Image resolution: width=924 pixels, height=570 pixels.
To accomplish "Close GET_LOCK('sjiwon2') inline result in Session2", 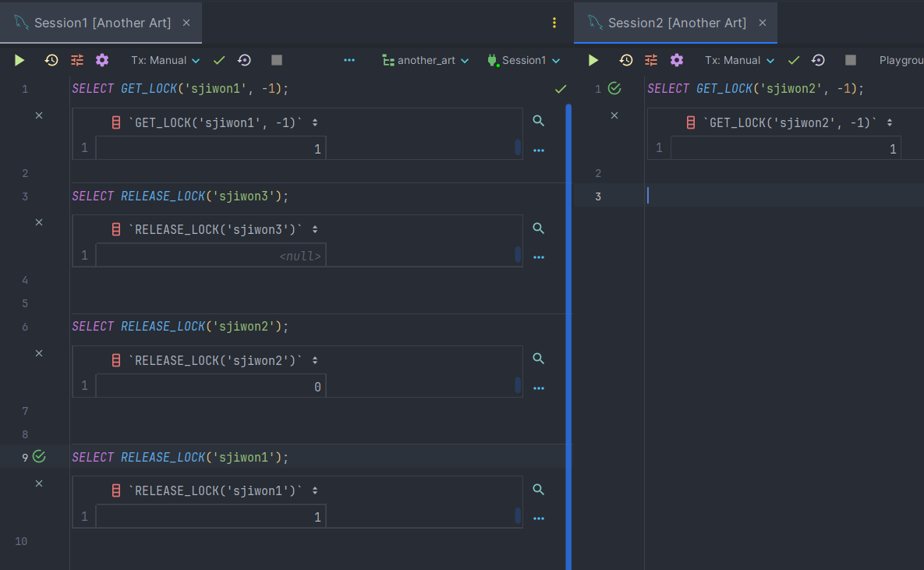I will click(x=614, y=115).
